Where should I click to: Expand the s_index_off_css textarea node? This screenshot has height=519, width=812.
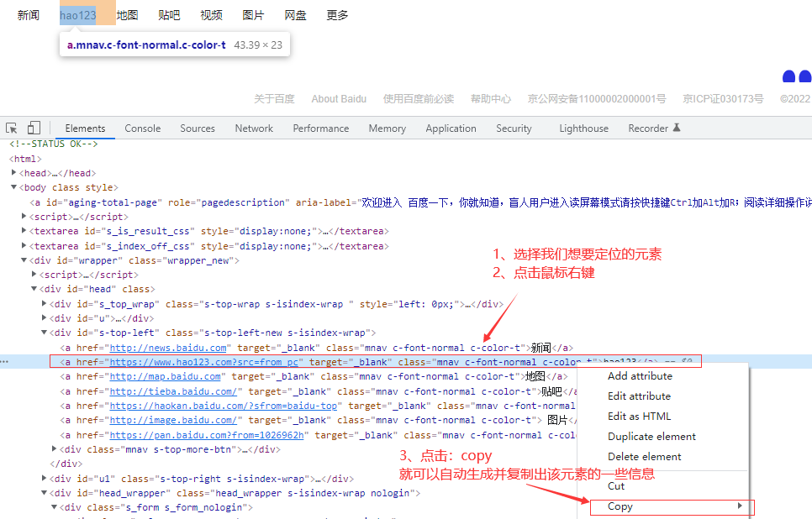(24, 246)
